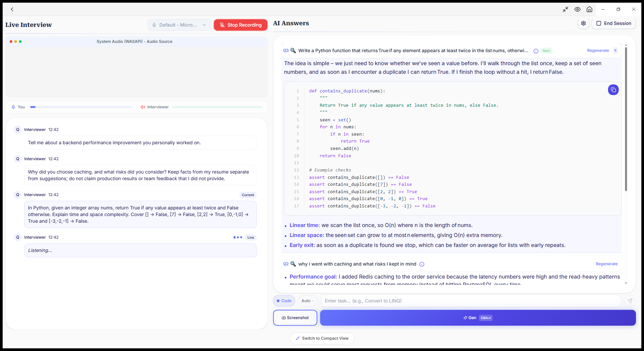The width and height of the screenshot is (644, 351).
Task: Click Q icon of the Live question
Action: pos(18,237)
